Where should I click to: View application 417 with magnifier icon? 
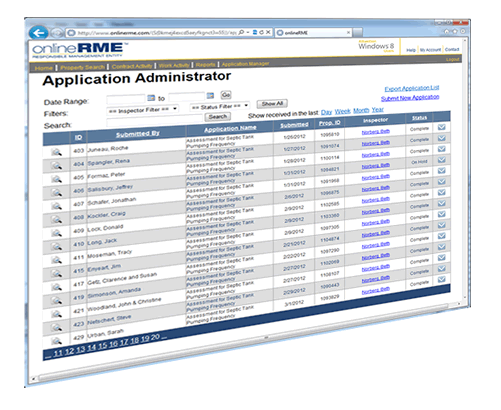[x=57, y=287]
